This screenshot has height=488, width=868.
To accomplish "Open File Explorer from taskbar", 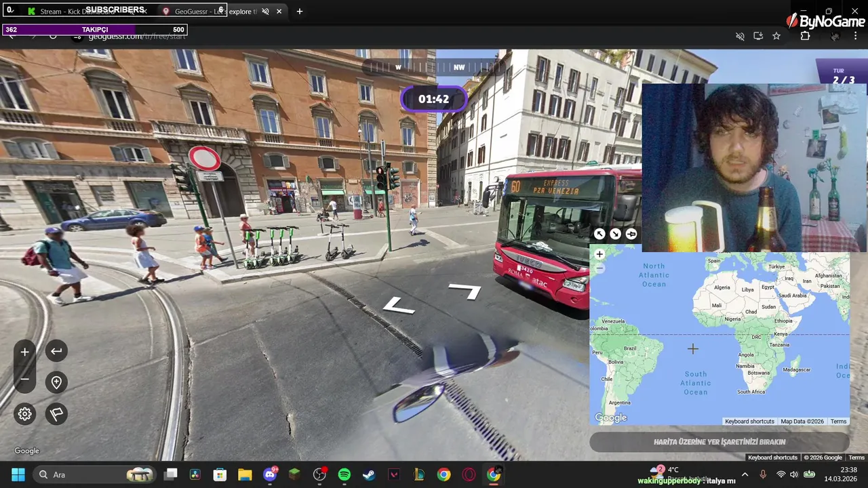I will point(245,474).
